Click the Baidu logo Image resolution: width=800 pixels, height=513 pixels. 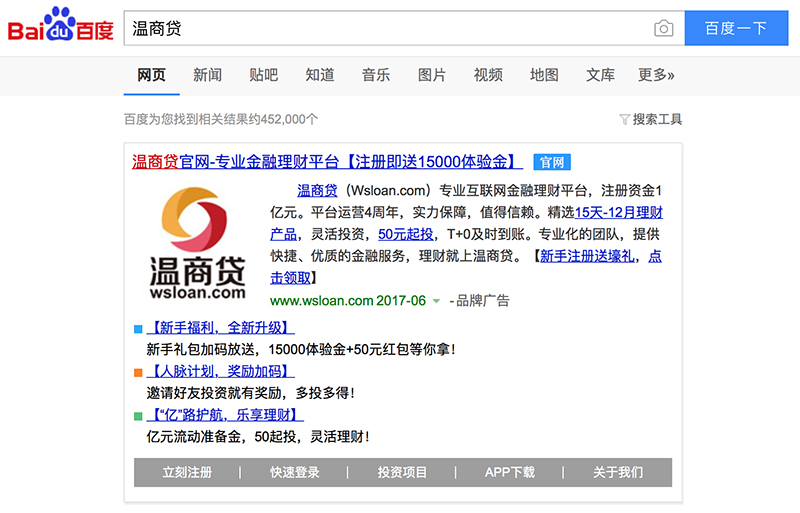tap(60, 24)
